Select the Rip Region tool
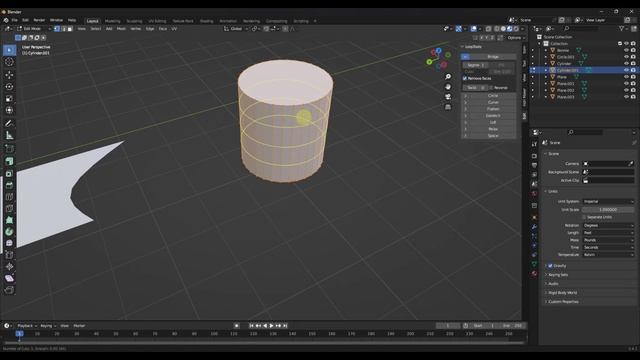640x360 pixels. pos(9,290)
